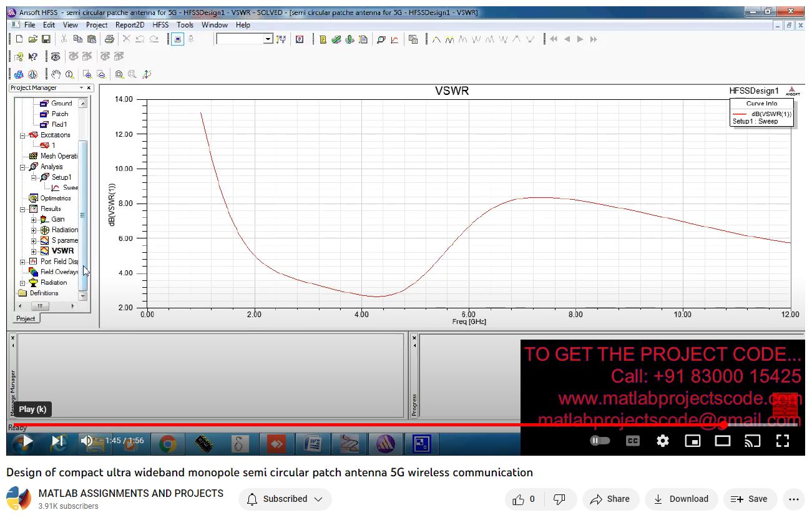Toggle the video autoplay switch
Image resolution: width=812 pixels, height=520 pixels.
600,441
